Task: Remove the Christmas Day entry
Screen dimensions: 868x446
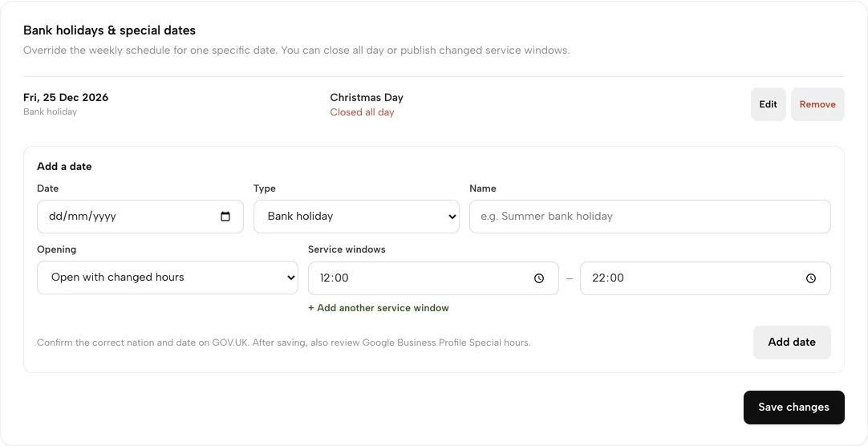Action: (x=817, y=104)
